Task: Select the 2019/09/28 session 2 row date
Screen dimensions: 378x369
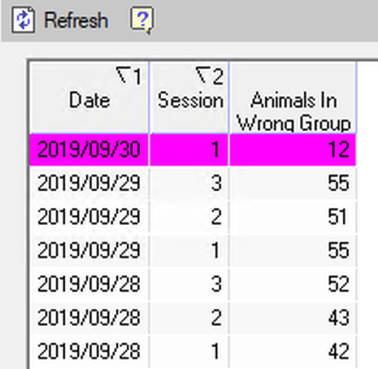Action: (89, 318)
